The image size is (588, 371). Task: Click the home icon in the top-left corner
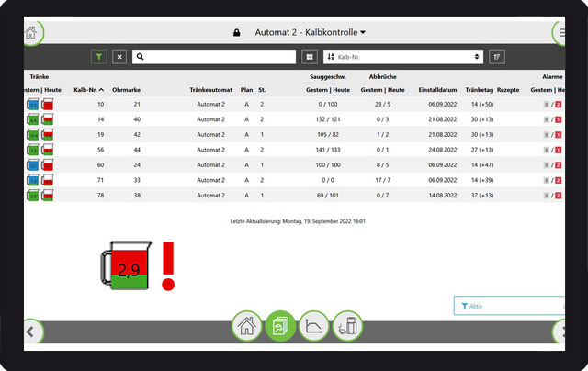pos(32,33)
